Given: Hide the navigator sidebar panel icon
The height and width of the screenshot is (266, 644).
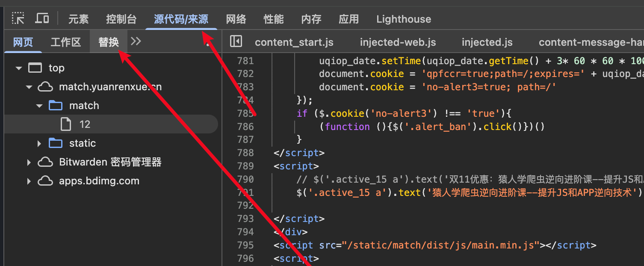Looking at the screenshot, I should [236, 41].
